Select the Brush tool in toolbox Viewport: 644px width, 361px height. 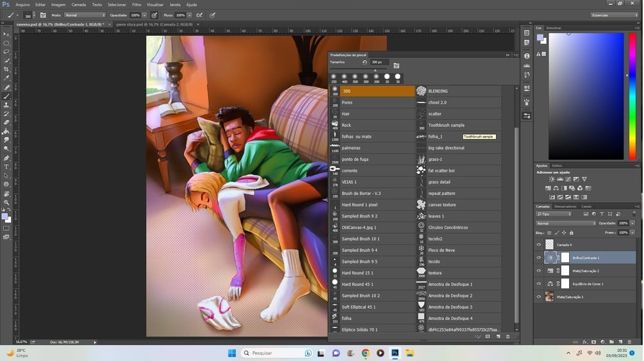pos(6,96)
